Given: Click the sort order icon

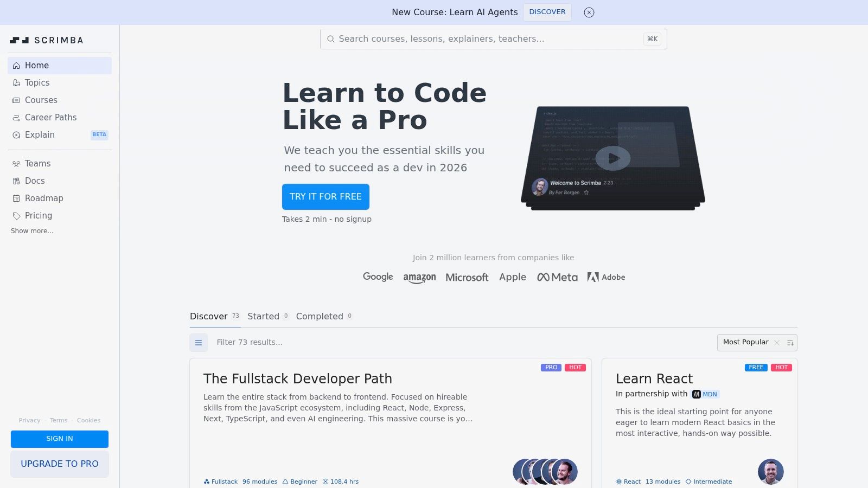Looking at the screenshot, I should tap(790, 343).
